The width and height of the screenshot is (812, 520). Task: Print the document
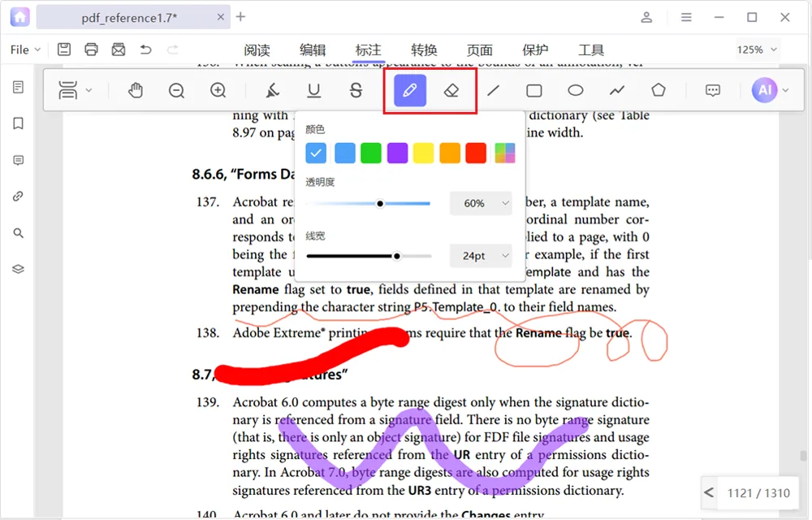pos(91,50)
